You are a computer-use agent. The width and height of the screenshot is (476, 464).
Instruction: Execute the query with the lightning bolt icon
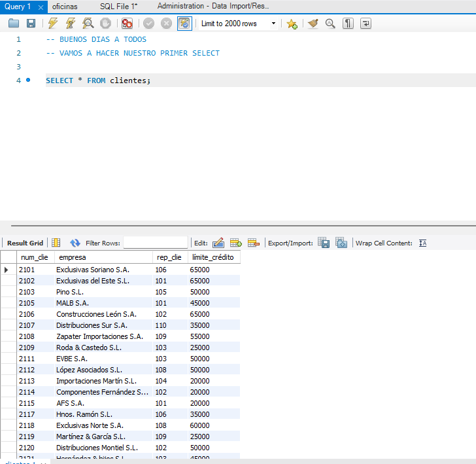(x=53, y=24)
